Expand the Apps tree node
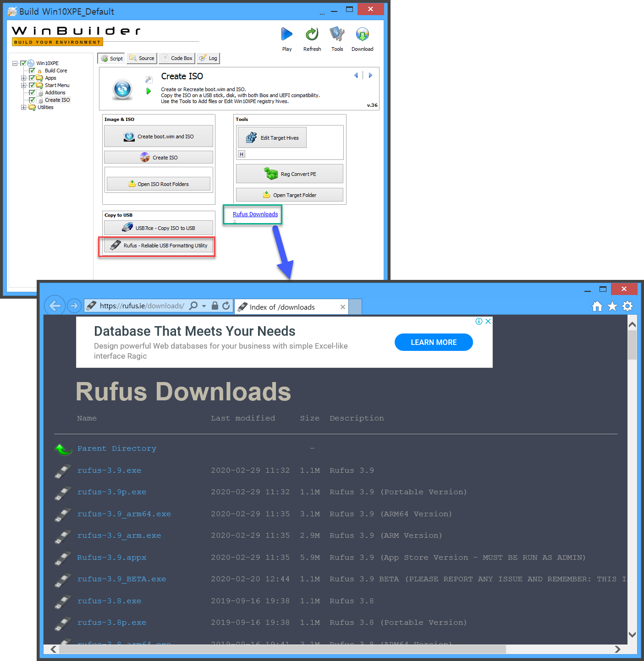This screenshot has height=661, width=644. [23, 78]
